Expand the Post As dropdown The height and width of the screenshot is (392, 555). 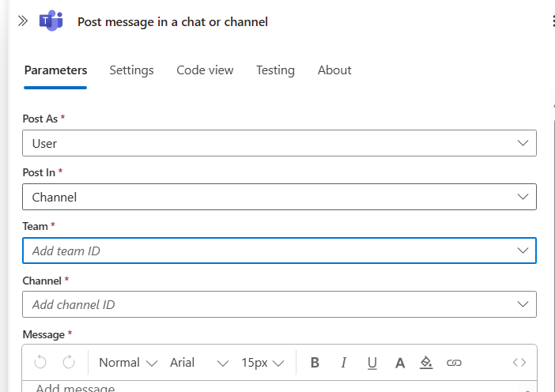[279, 143]
